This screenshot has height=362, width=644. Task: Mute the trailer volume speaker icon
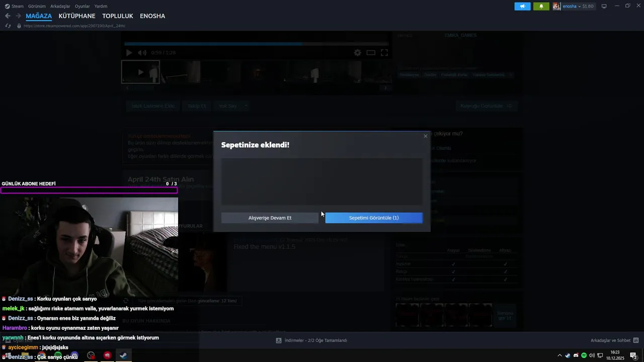click(x=142, y=52)
